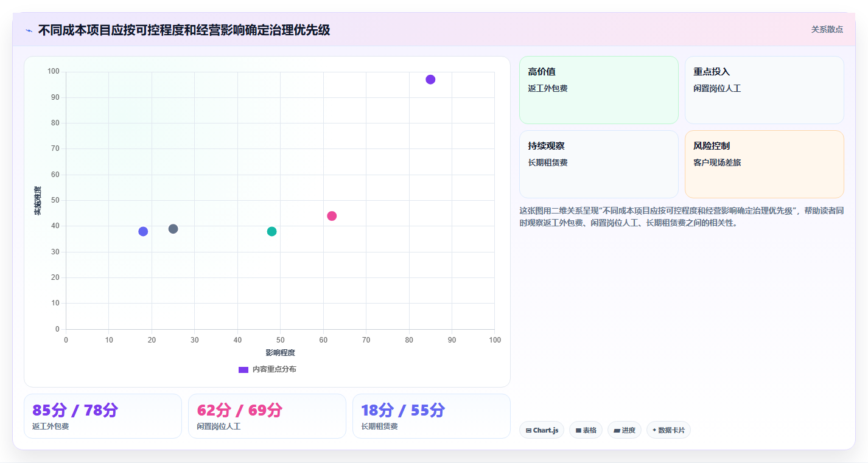This screenshot has height=463, width=868.
Task: Click the chart title 不同成本项目应按可控程度
Action: (x=184, y=30)
